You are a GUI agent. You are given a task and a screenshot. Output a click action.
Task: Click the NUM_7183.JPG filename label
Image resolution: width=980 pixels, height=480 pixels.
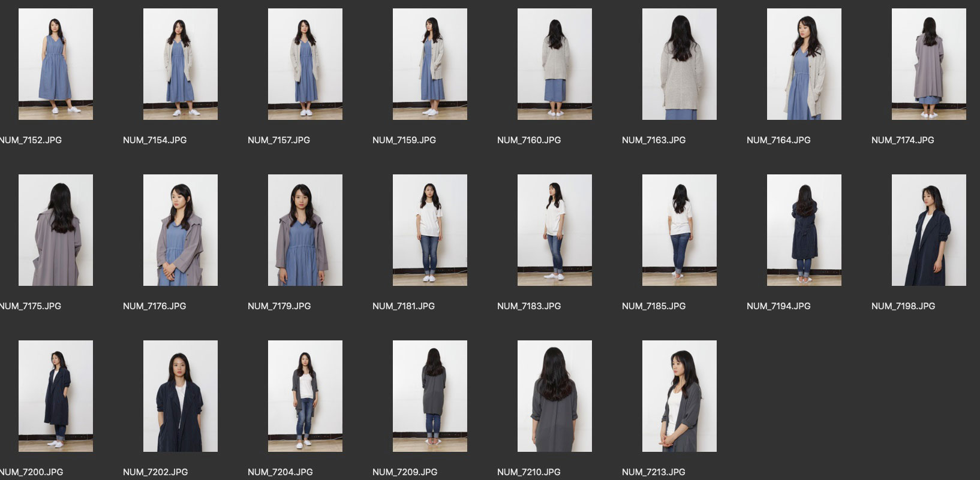[529, 306]
